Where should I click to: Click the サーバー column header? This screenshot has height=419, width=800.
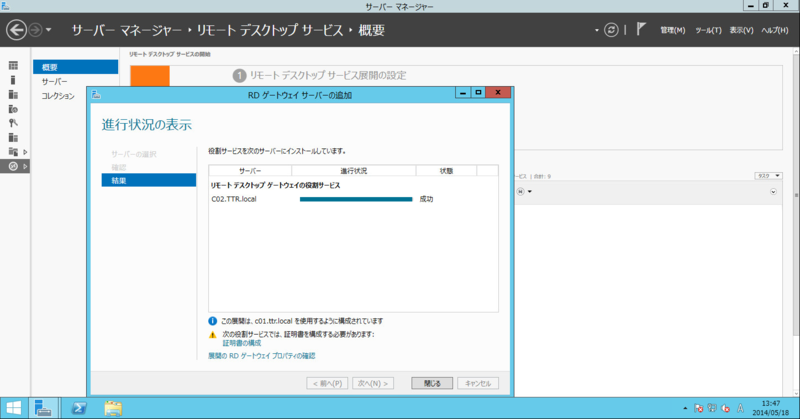click(250, 171)
